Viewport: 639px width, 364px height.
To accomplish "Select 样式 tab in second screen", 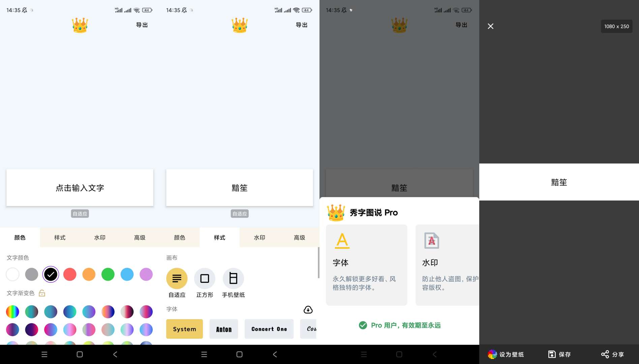I will click(220, 238).
